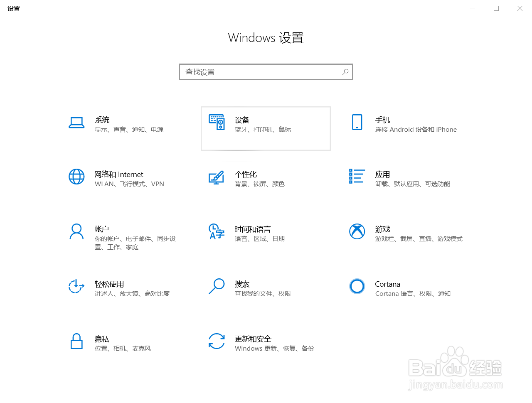532x403 pixels.
Task: Open the 系统 laptop icon
Action: coord(76,123)
